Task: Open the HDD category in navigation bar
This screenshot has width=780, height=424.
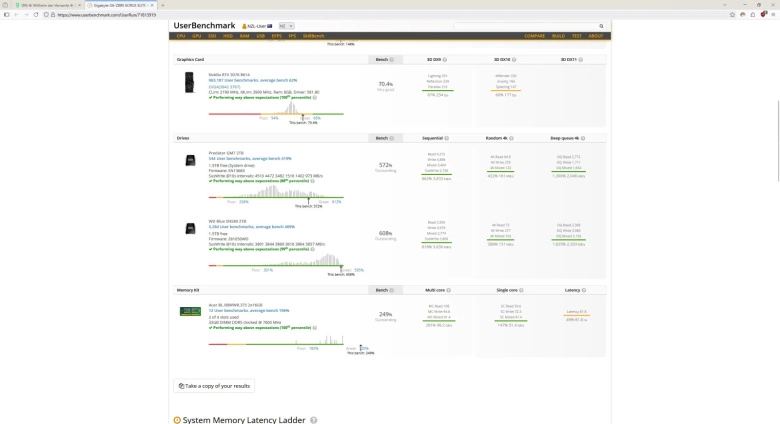Action: 228,36
